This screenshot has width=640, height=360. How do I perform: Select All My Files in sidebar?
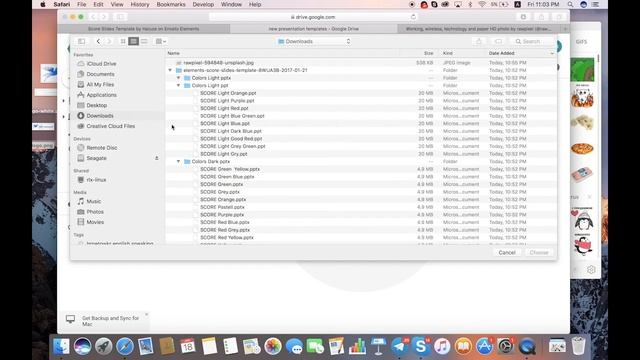pyautogui.click(x=100, y=84)
